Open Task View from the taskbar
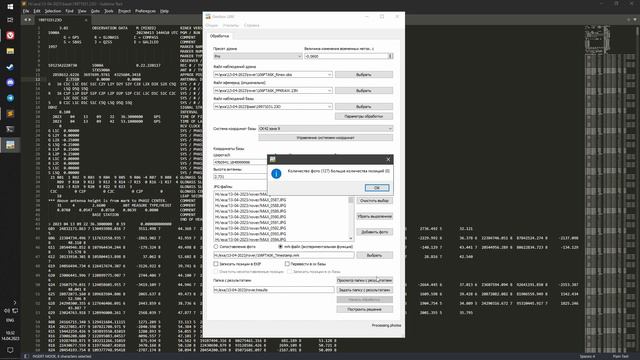Viewport: 640px width, 360px height. (10, 20)
